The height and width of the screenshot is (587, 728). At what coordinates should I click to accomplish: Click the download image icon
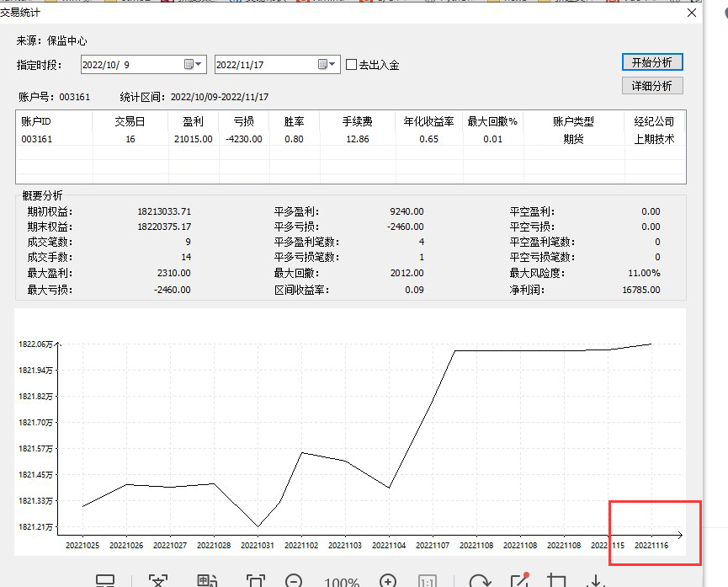pos(596,581)
